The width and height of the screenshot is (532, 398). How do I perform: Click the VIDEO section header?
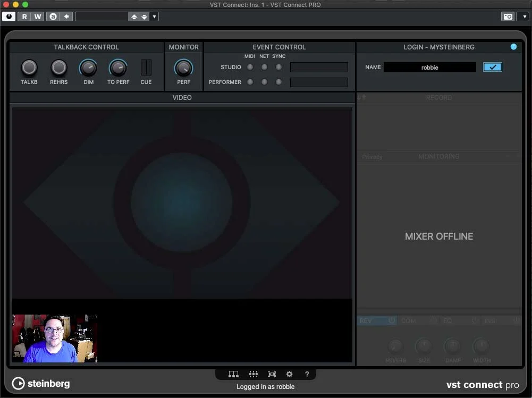[x=182, y=98]
